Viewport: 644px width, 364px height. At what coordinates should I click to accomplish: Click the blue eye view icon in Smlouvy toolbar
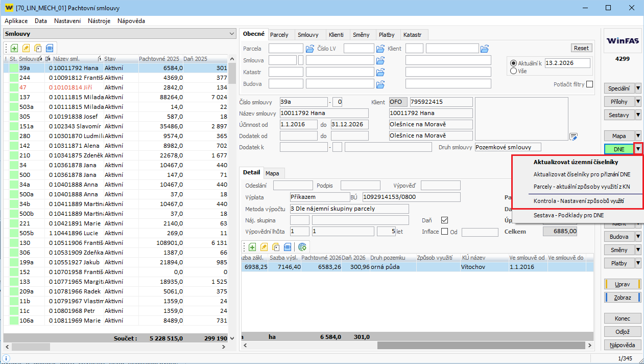[50, 48]
